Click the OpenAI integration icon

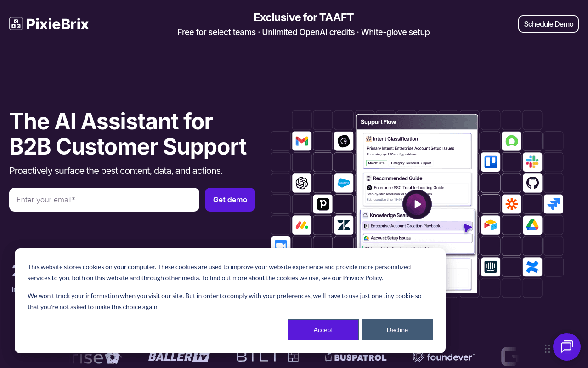302,183
